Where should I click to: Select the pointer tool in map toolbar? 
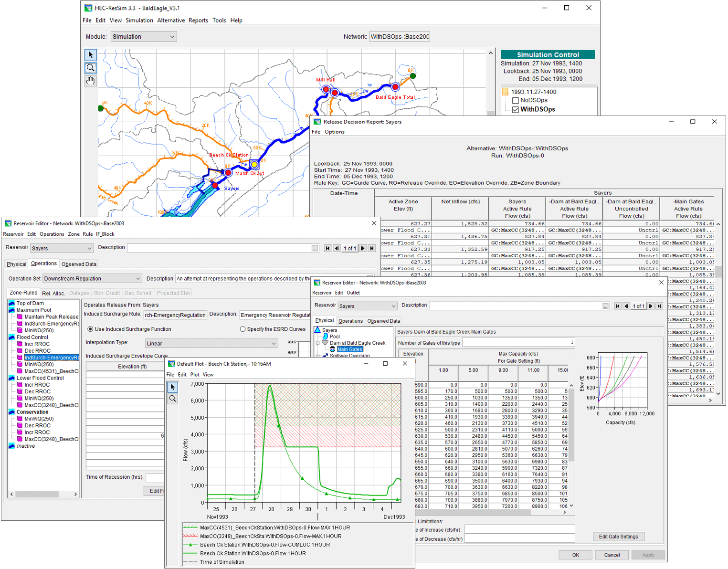point(91,55)
